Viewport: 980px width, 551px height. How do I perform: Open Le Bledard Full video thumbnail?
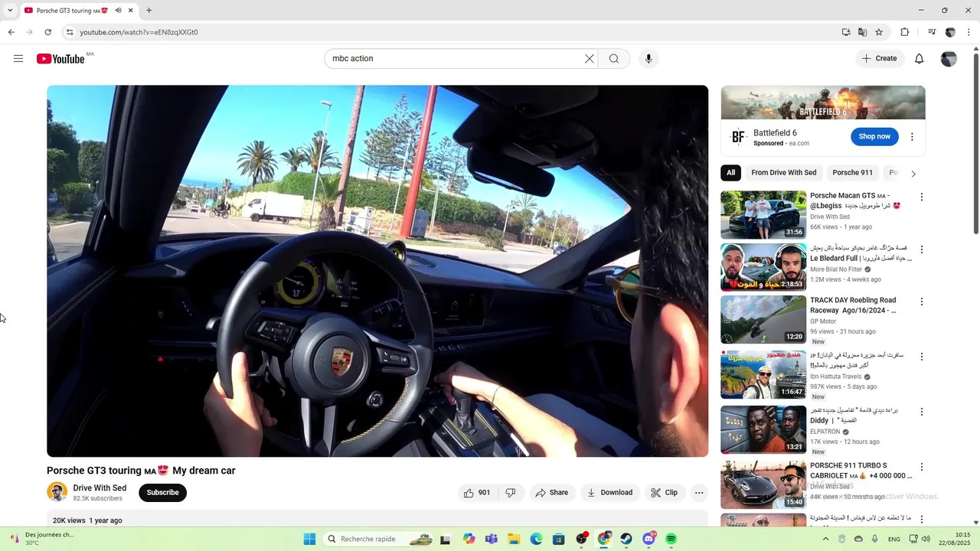(x=763, y=267)
